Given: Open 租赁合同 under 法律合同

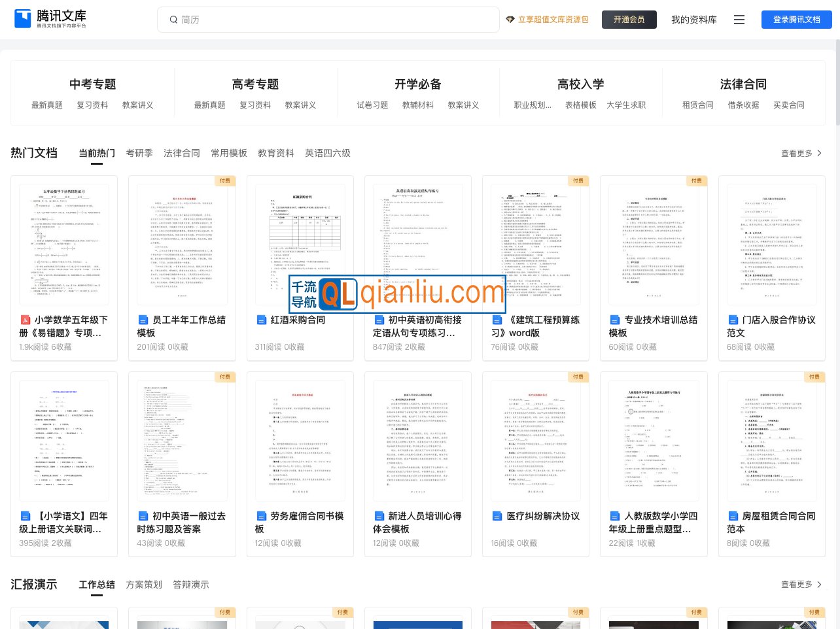Looking at the screenshot, I should [697, 105].
